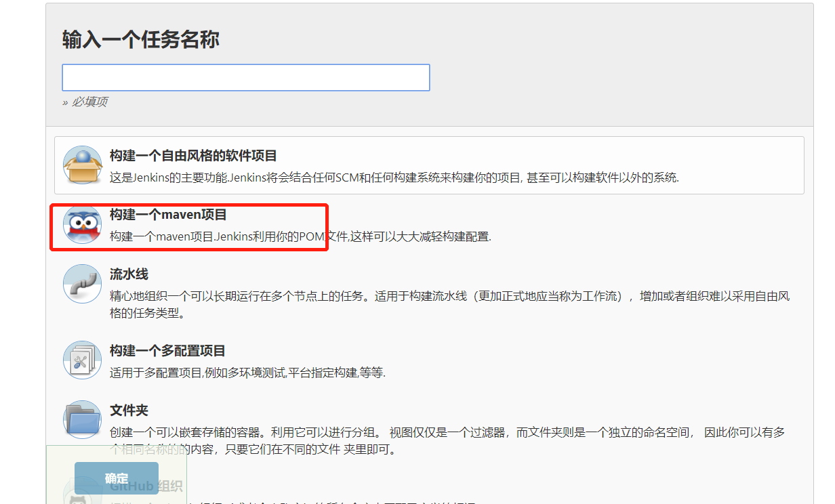Click freestyle description mentioning SCM
The image size is (835, 504).
pos(394,177)
